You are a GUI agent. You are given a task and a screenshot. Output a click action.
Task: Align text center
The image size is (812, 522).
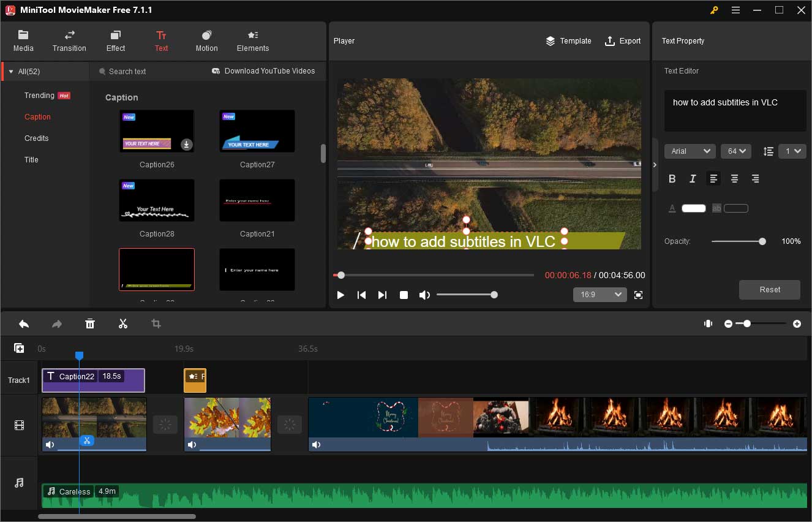(734, 179)
